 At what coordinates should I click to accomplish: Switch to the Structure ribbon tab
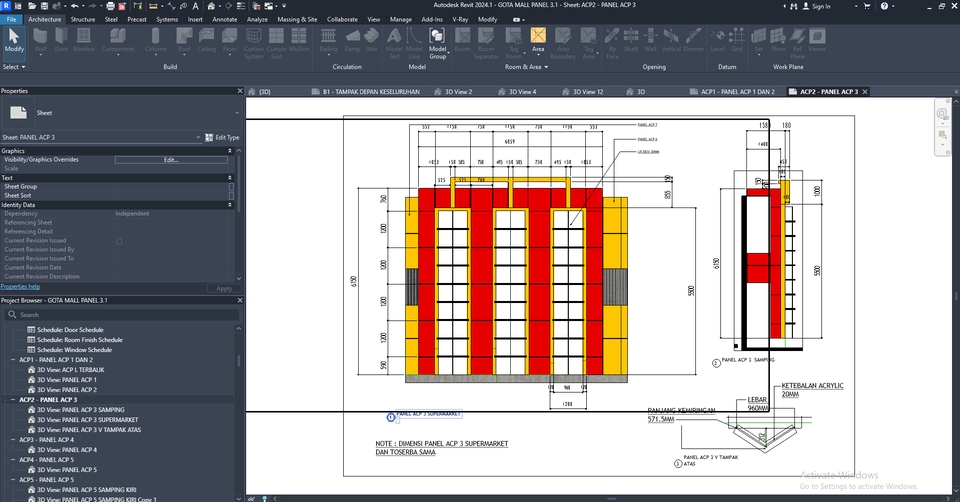click(x=83, y=19)
